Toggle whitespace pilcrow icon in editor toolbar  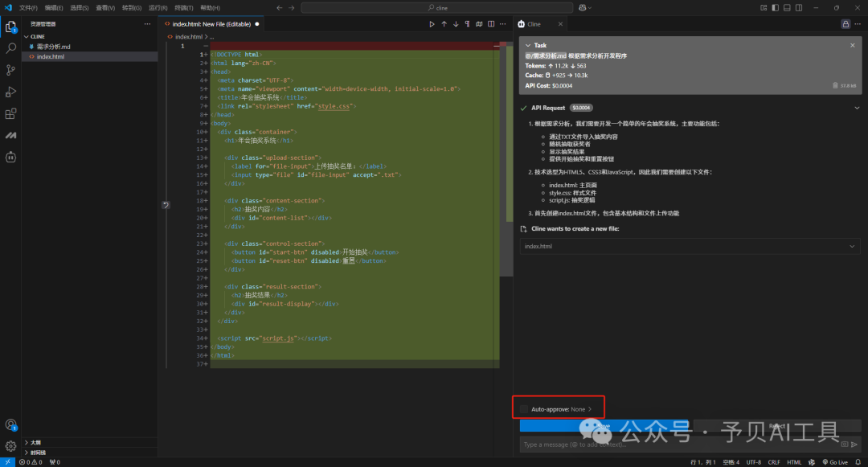coord(467,24)
